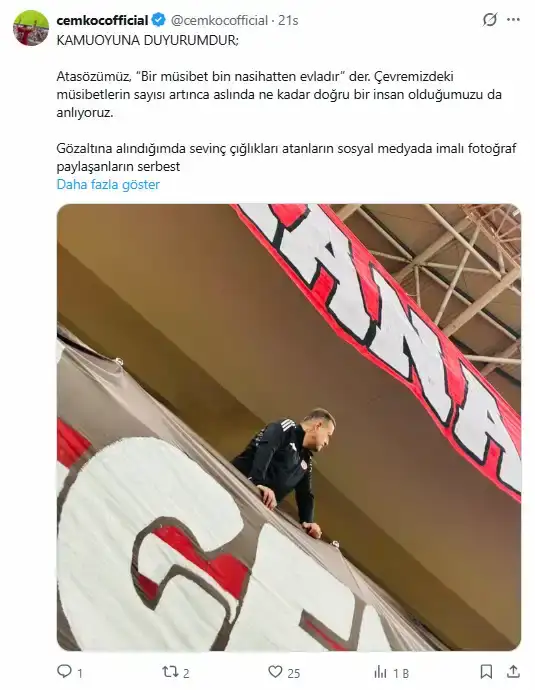Click the reply speech bubble icon
Screen dimensions: 535x690
pos(64,671)
